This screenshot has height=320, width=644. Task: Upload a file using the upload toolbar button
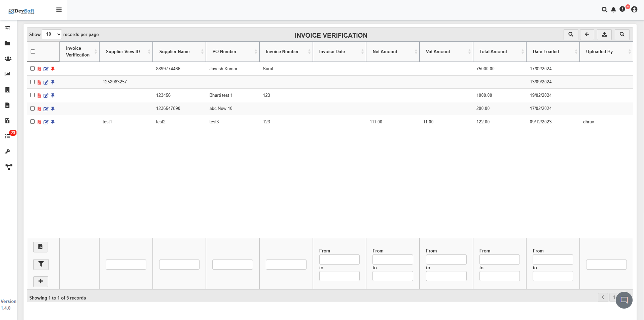click(x=604, y=34)
